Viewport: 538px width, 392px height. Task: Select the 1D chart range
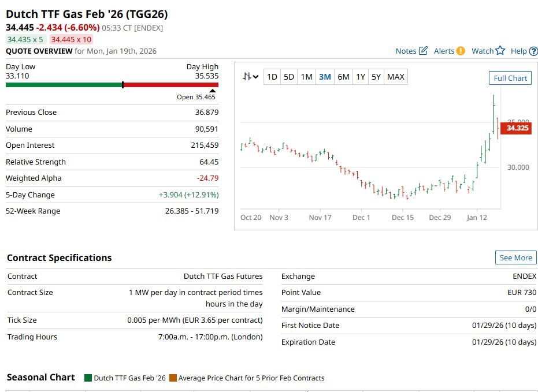[272, 77]
